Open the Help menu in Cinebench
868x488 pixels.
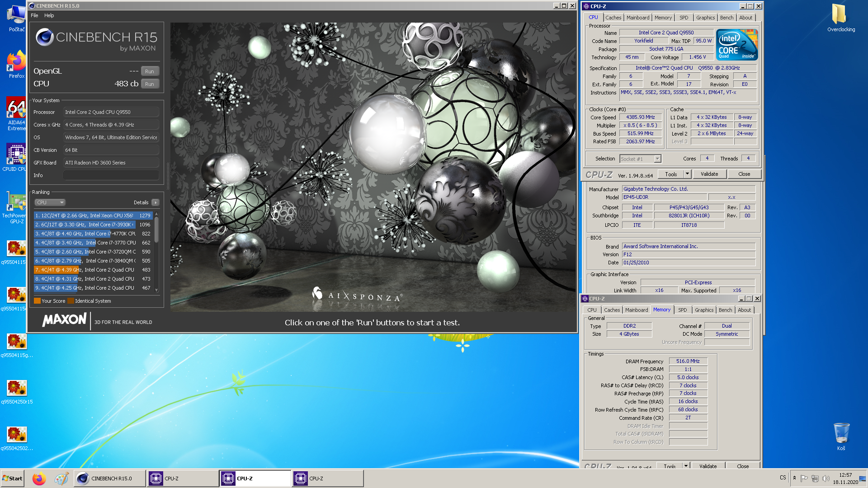tap(49, 15)
